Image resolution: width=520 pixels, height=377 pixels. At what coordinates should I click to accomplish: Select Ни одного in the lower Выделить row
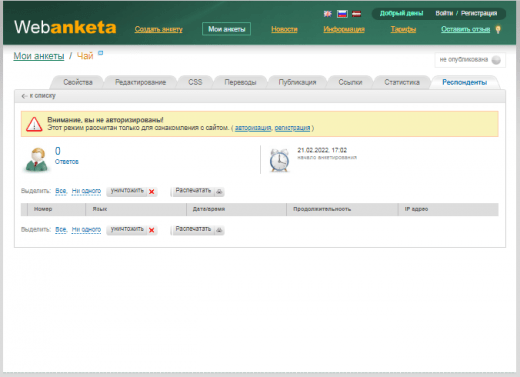[86, 230]
